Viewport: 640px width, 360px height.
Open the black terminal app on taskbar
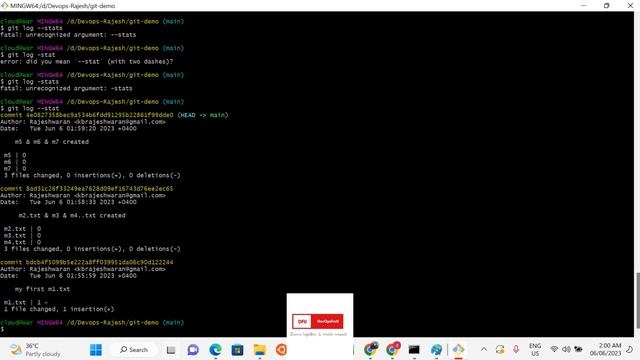414,350
